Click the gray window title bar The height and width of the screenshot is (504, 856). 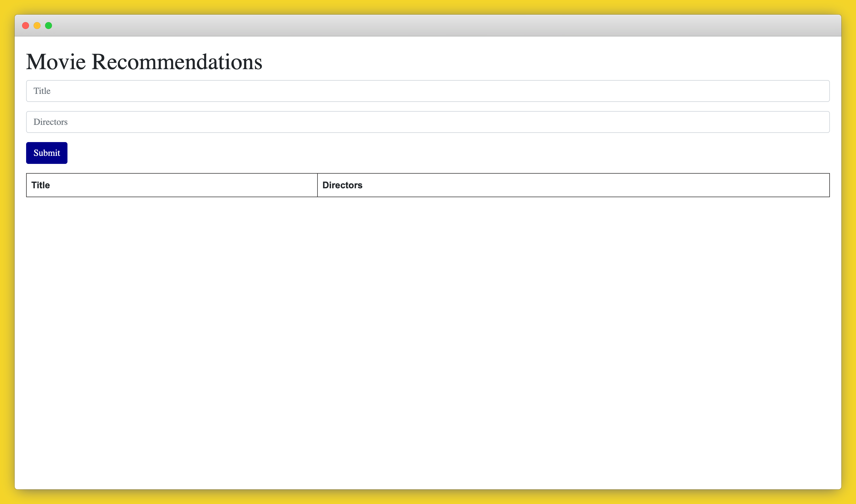(x=428, y=26)
